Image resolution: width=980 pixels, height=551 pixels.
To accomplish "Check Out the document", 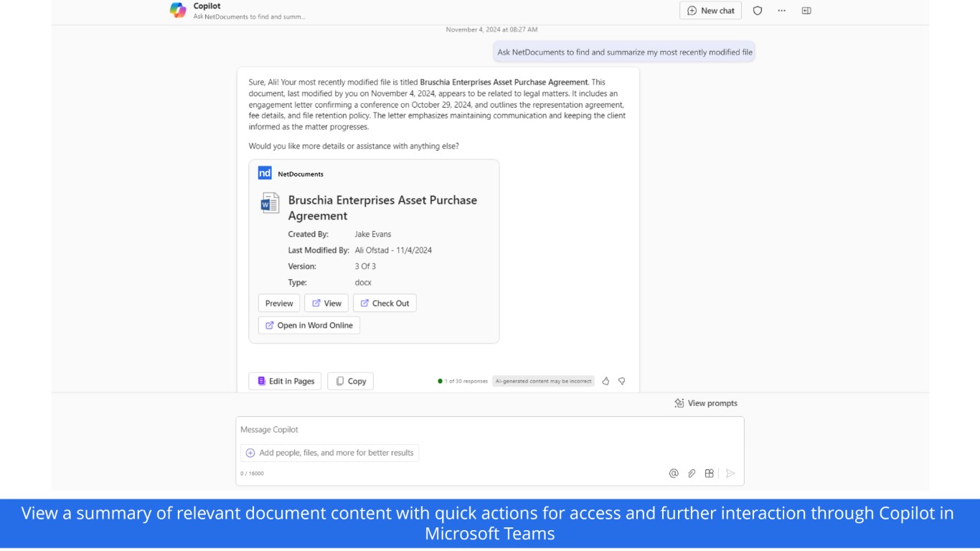I will click(x=385, y=303).
